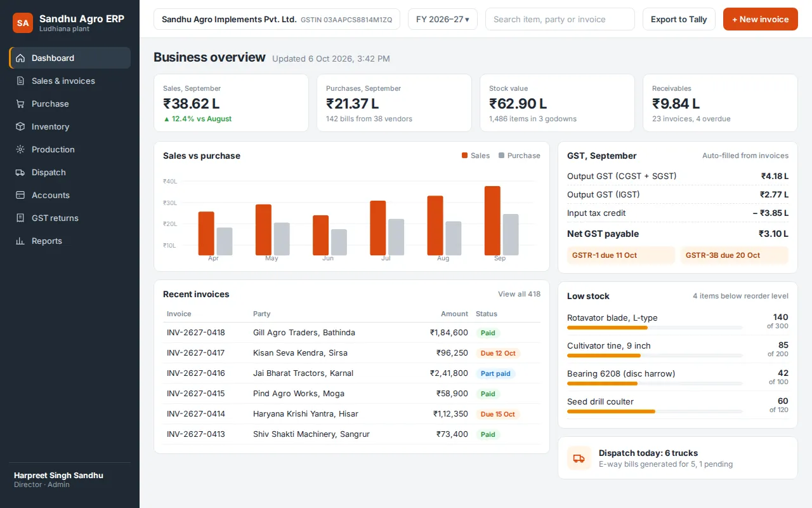Open the Production module
The image size is (812, 508).
pyautogui.click(x=70, y=149)
